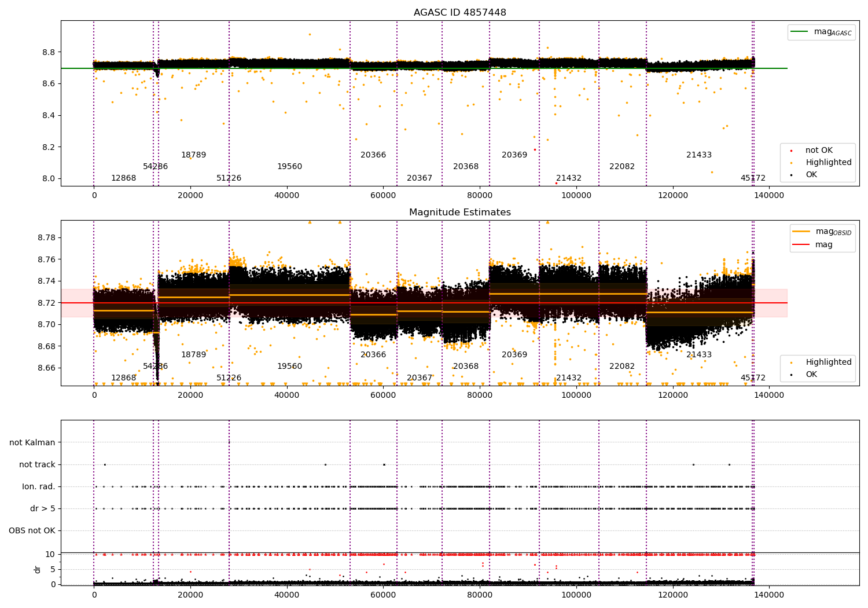
Task: Click the 8.8 y-axis tick in top panel
Action: coord(49,52)
